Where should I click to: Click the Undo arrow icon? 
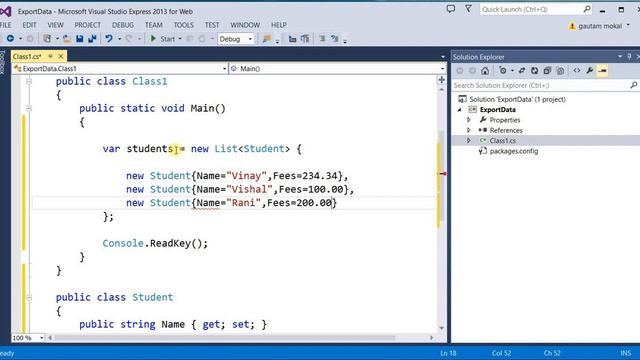coord(109,39)
